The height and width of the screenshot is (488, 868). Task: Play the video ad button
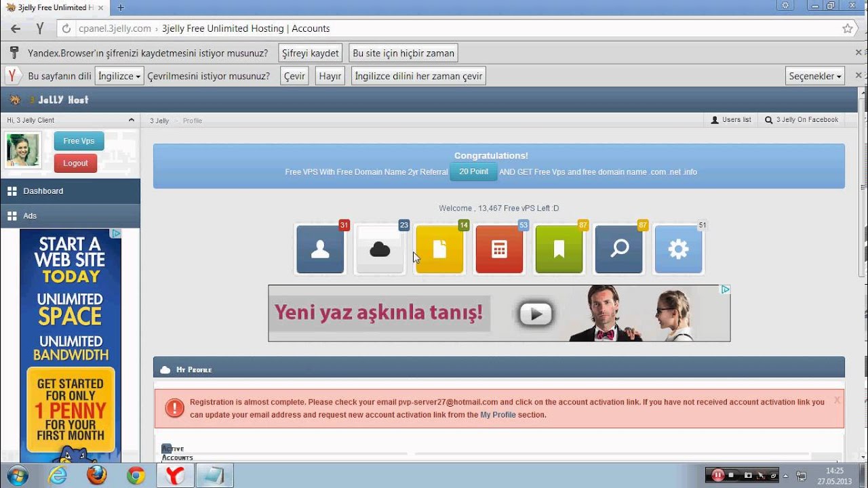[x=536, y=314]
